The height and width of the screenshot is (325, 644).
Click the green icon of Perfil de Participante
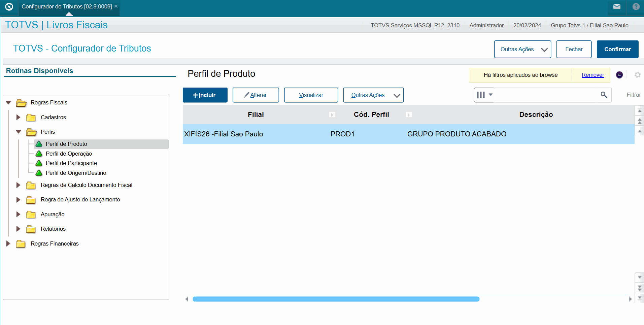[39, 163]
